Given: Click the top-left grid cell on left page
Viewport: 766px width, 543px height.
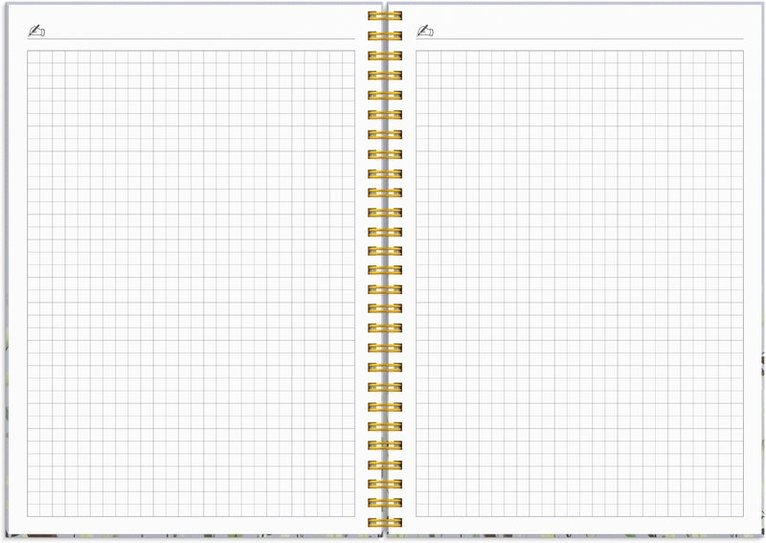Looking at the screenshot, I should tap(33, 57).
